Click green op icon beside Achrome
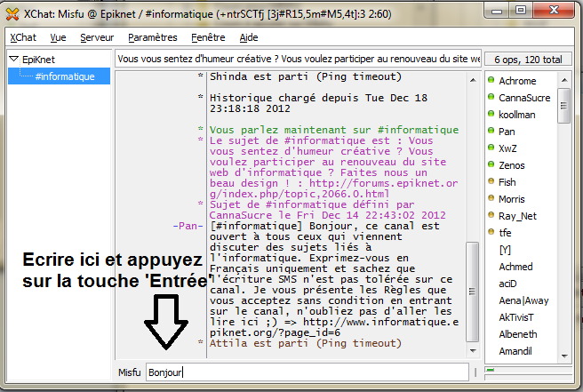 [x=491, y=80]
